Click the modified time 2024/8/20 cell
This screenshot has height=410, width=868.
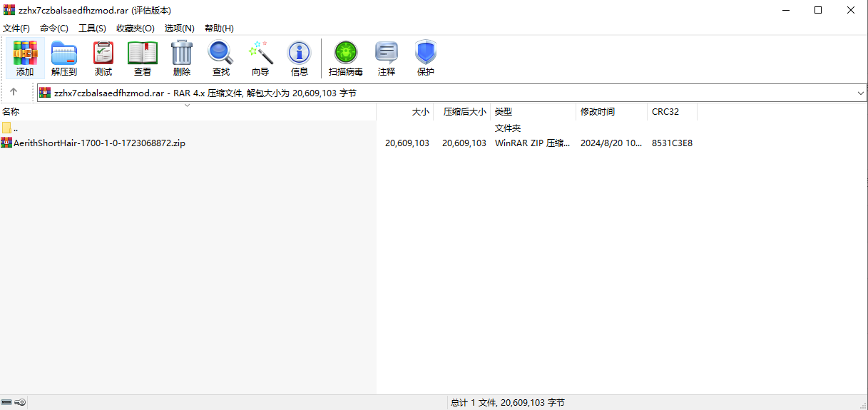pyautogui.click(x=611, y=143)
